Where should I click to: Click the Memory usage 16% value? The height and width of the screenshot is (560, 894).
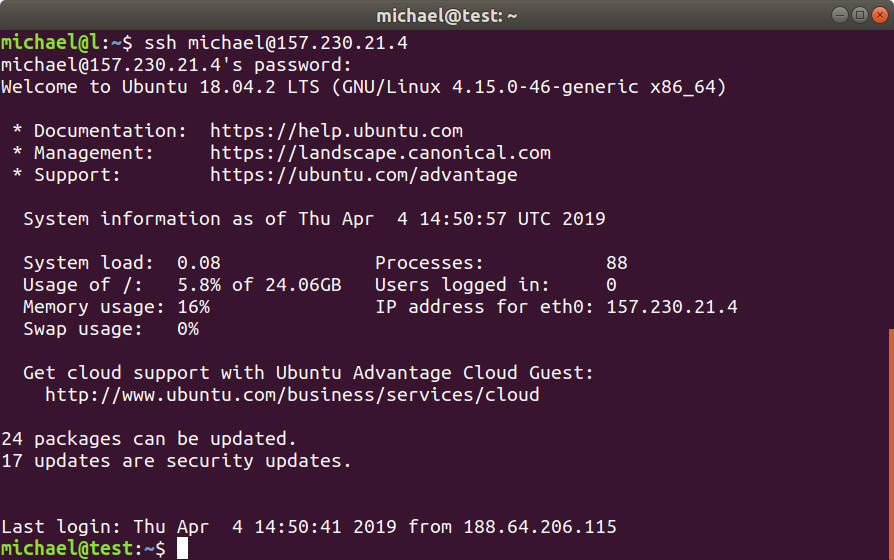click(x=193, y=307)
